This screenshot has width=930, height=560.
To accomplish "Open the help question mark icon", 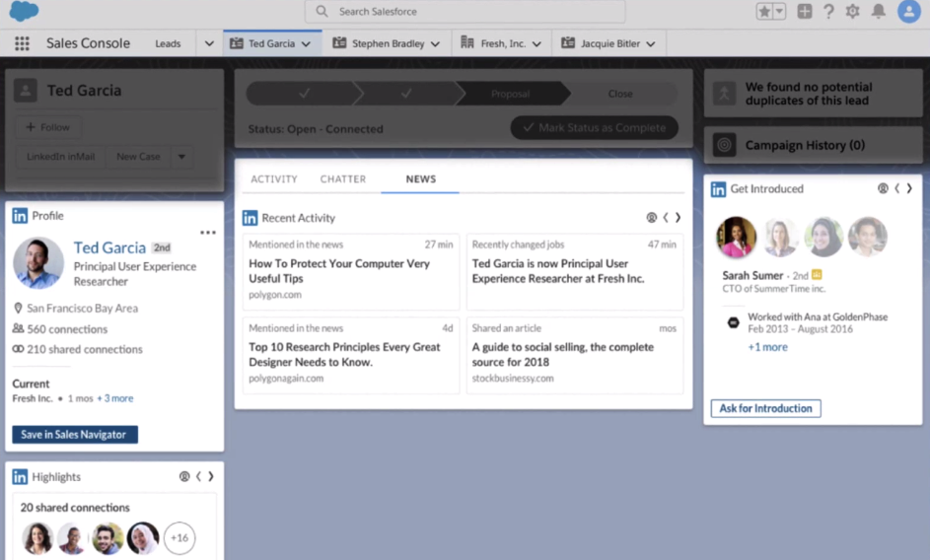I will coord(828,11).
